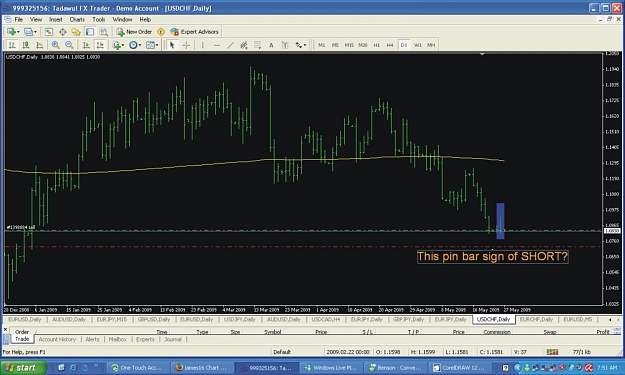The image size is (625, 375).
Task: Click the chart Templates icon
Action: coord(150,45)
